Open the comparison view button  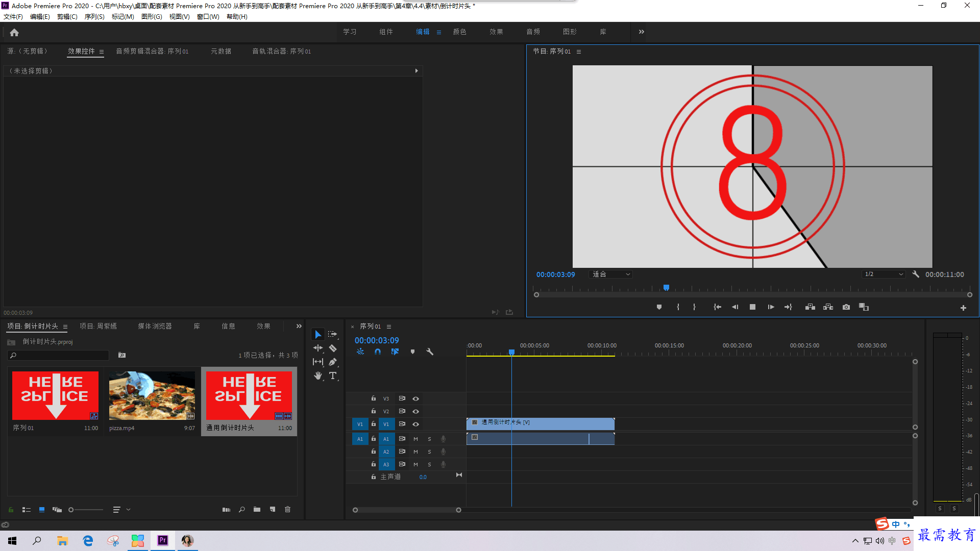pyautogui.click(x=864, y=307)
